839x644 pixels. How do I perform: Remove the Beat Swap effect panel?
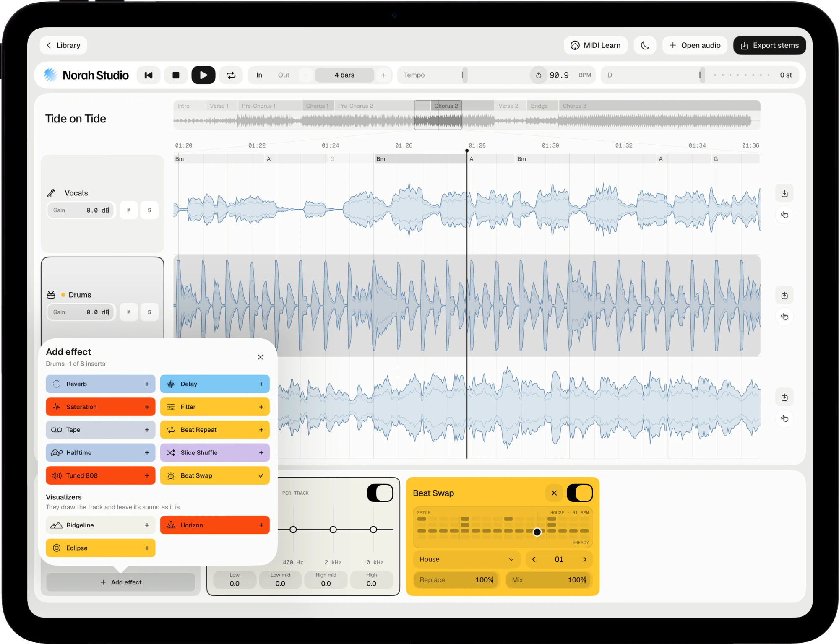pyautogui.click(x=554, y=493)
